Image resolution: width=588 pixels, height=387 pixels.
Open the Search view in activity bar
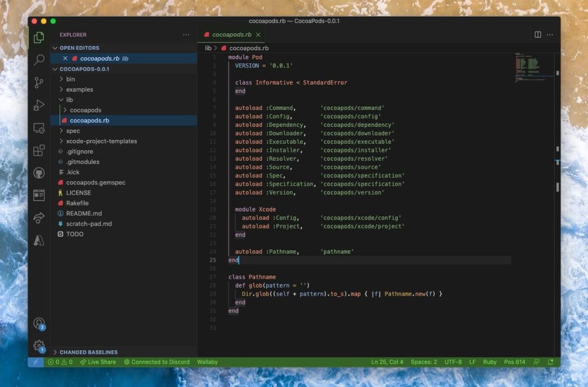coord(39,60)
